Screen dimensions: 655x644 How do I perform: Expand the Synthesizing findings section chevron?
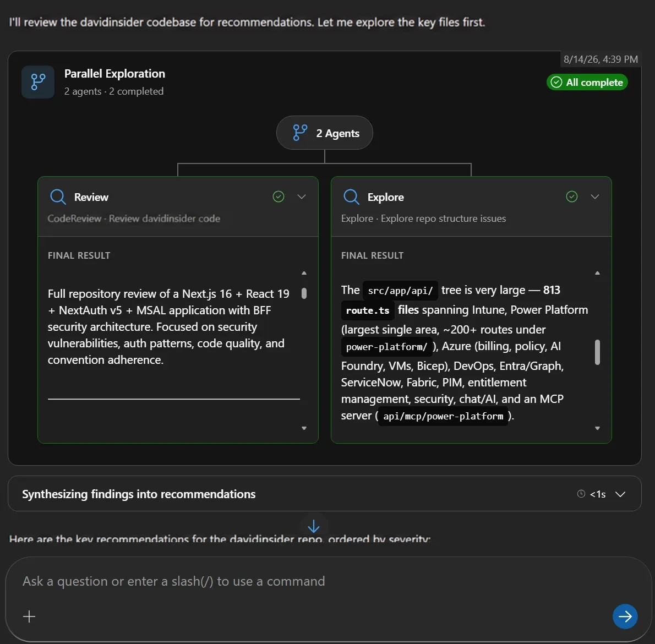coord(620,494)
